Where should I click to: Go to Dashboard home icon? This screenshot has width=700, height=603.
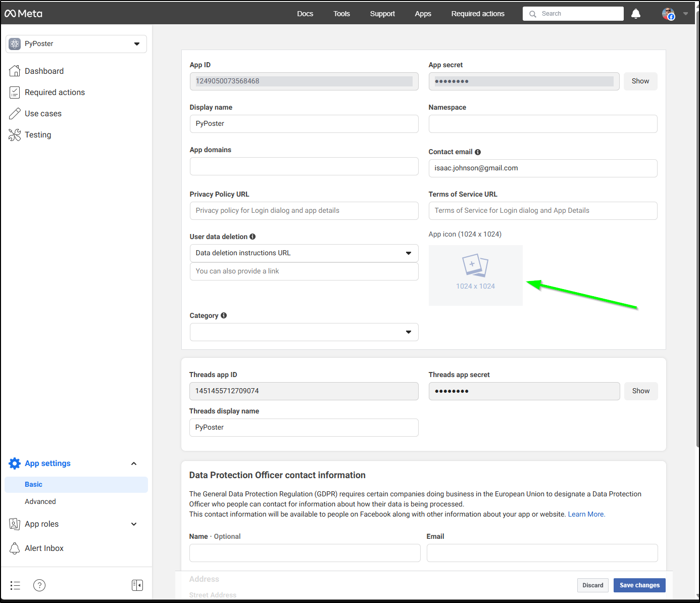[15, 71]
